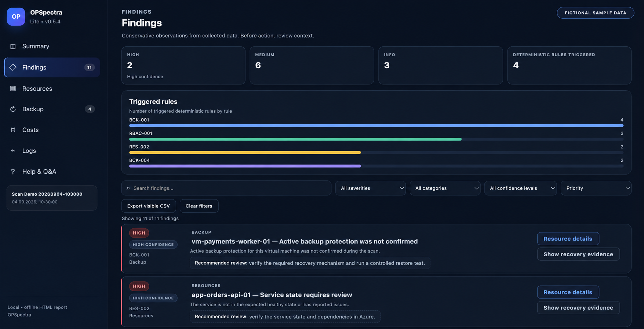Image resolution: width=644 pixels, height=329 pixels.
Task: Open Resource details for app-orders-api-01
Action: click(568, 292)
